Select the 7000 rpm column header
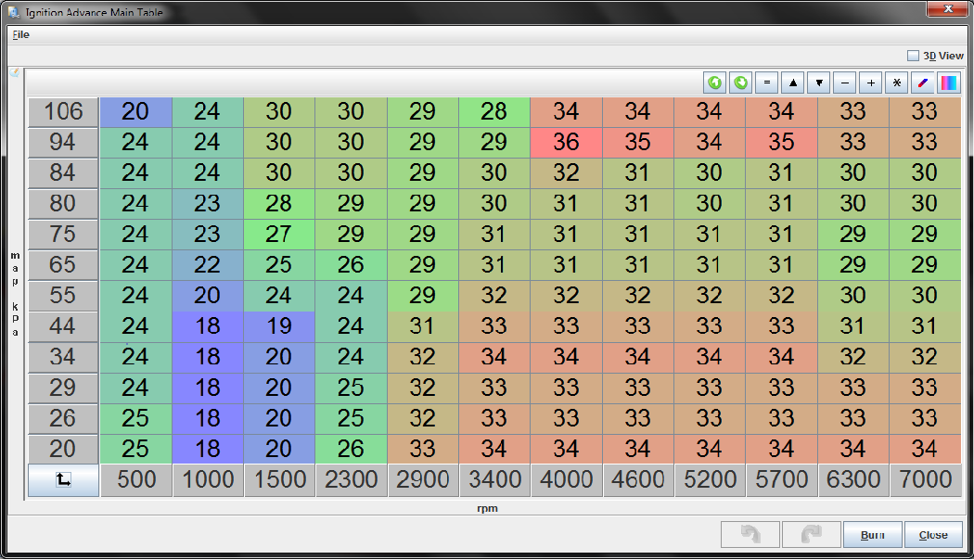 926,480
